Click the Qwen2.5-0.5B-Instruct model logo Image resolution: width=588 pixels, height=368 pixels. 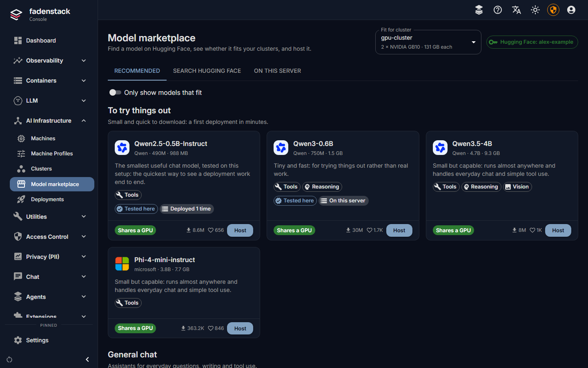[x=122, y=148]
